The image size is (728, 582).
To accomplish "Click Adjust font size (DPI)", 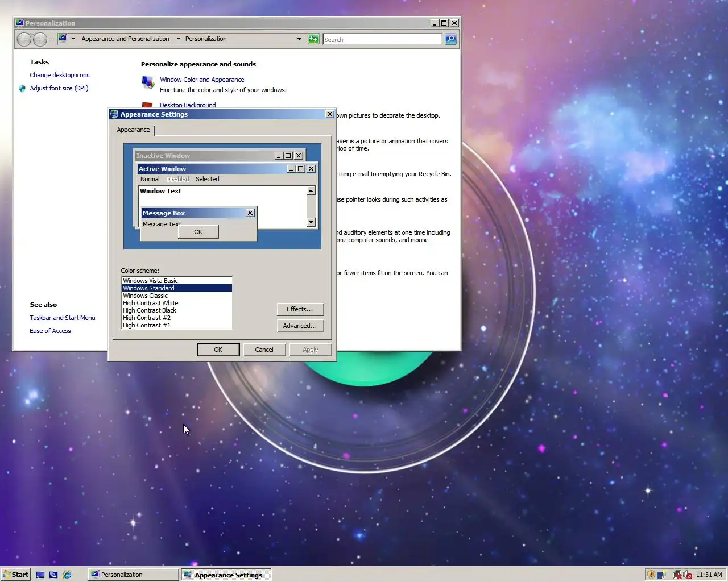I will pyautogui.click(x=59, y=88).
